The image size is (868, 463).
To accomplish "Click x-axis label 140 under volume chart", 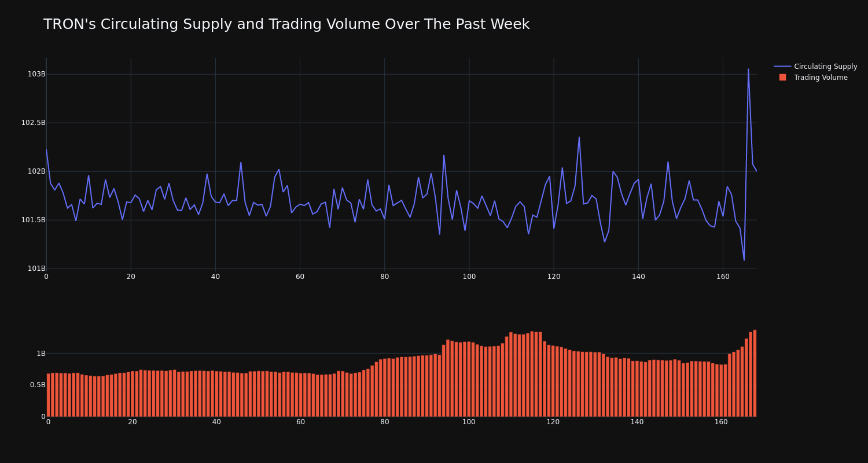I will [637, 422].
